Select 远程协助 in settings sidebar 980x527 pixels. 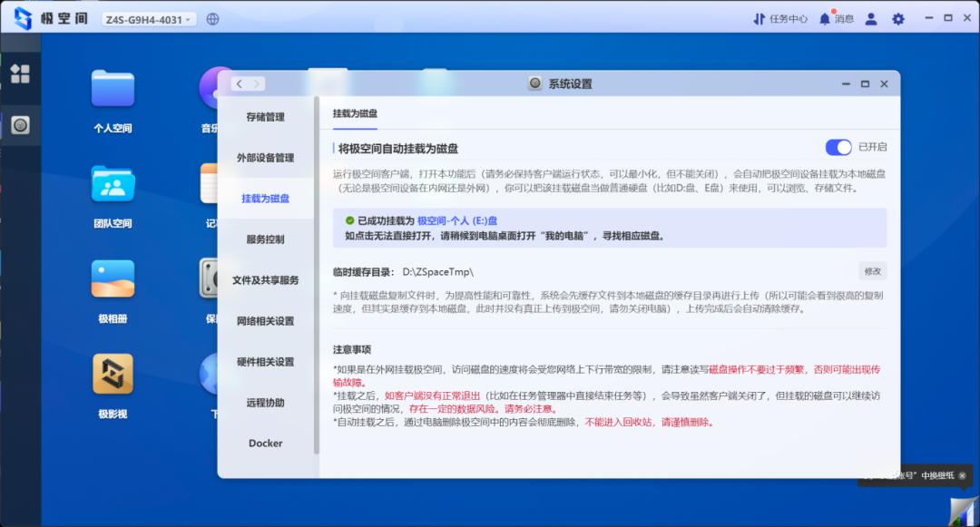tap(265, 403)
